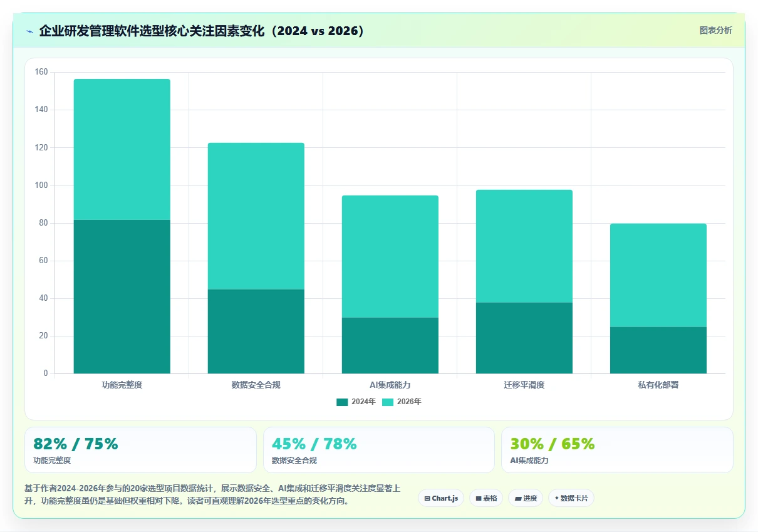This screenshot has height=532, width=758.
Task: Click the 2026 bar segment for 数据安全合规
Action: 256,216
